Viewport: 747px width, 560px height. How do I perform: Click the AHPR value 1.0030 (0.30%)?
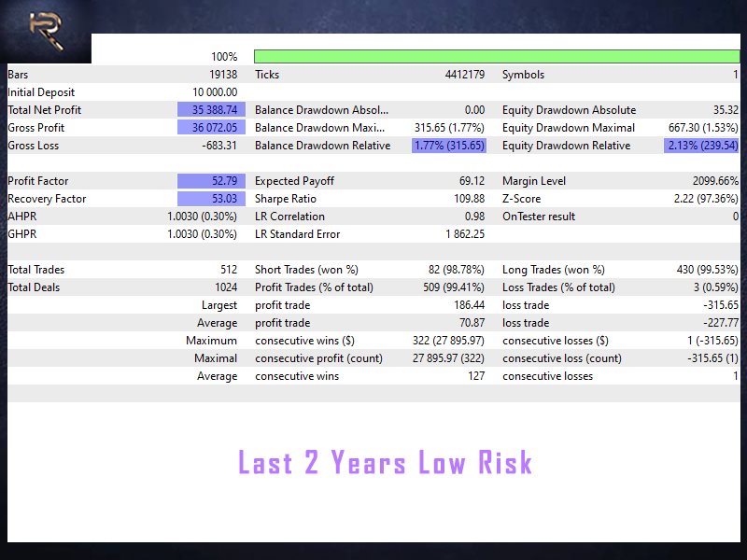202,217
